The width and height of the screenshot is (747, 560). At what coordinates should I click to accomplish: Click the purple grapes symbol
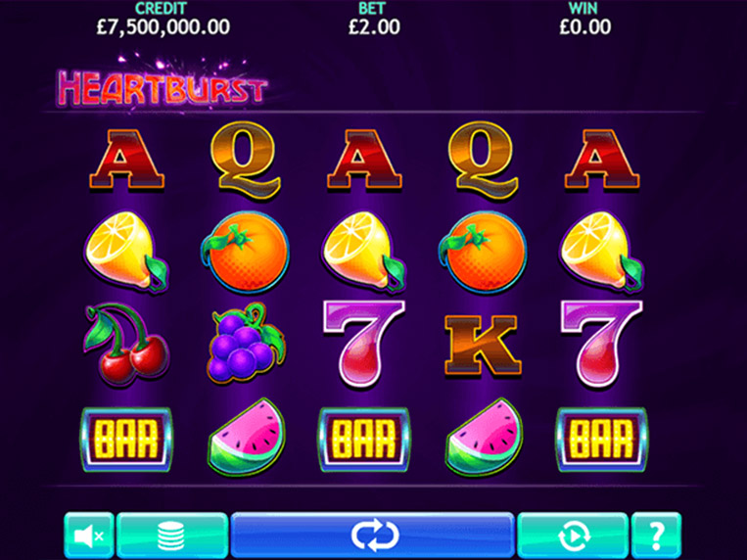tap(246, 343)
